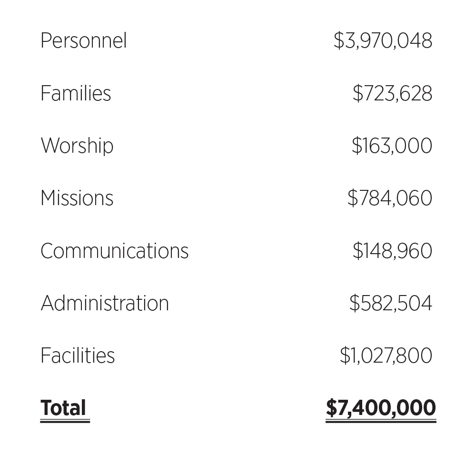Select the $3,970,048 Personnel amount
Screen dimensions: 476x454
tap(383, 41)
